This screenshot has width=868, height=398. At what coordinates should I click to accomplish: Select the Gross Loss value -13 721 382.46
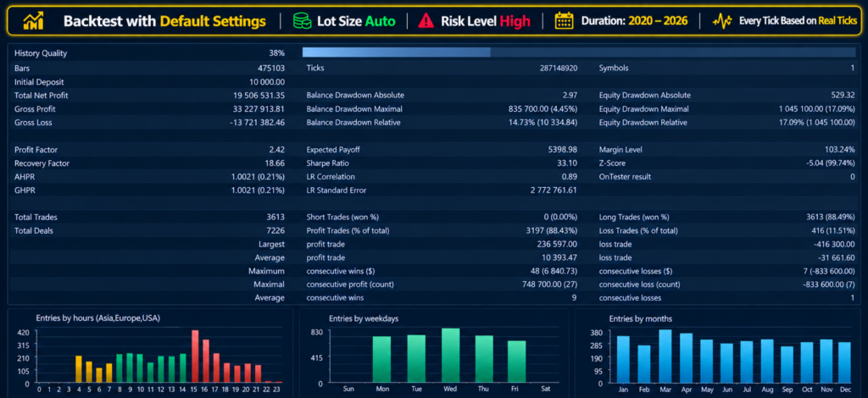[258, 123]
